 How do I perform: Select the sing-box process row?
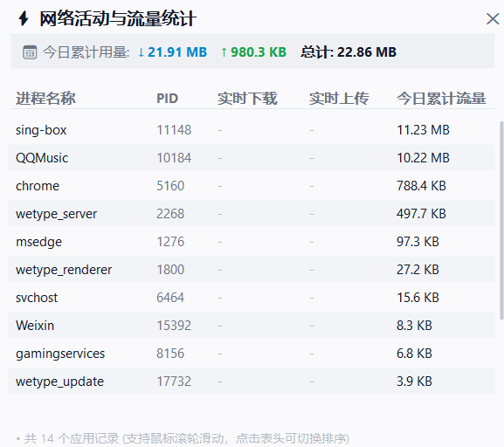(x=251, y=130)
